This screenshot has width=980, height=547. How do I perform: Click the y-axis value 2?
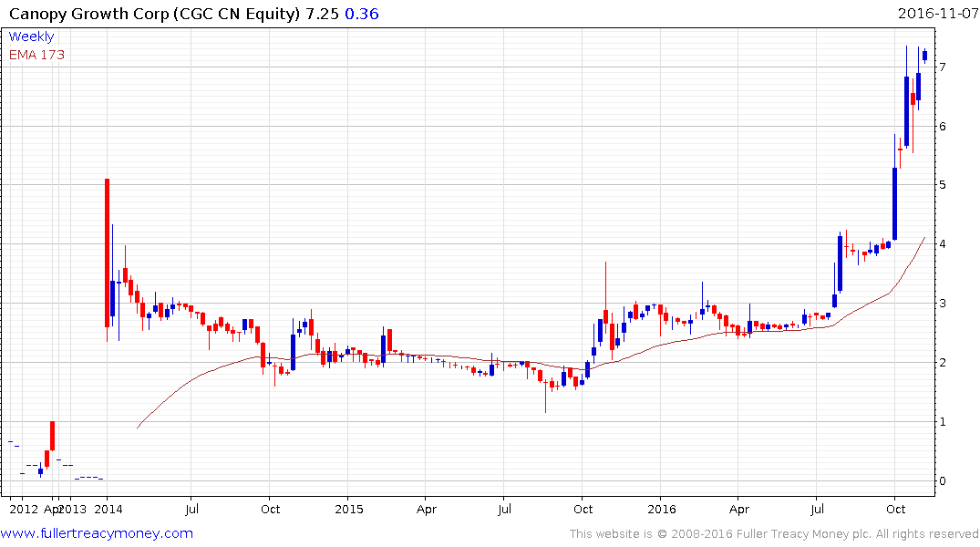[943, 363]
